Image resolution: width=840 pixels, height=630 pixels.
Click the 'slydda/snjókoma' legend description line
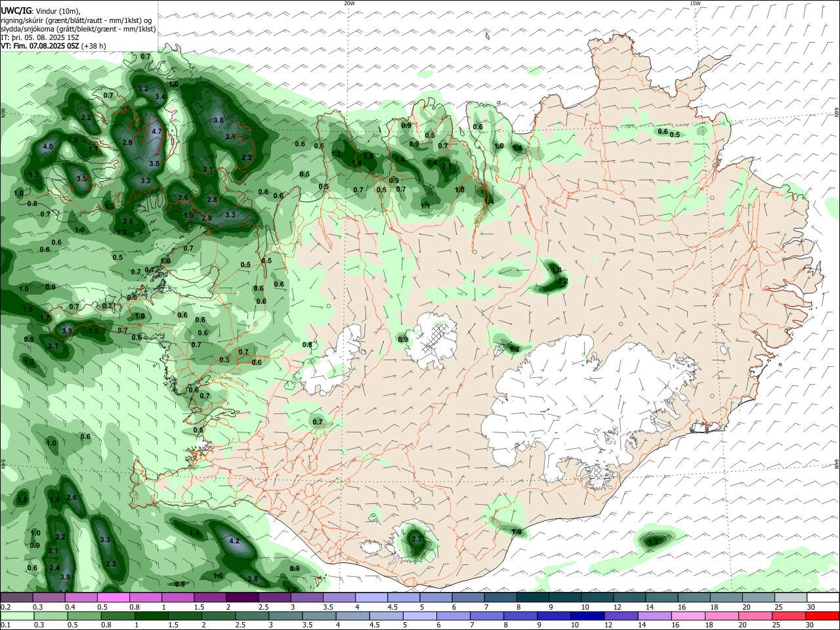78,29
